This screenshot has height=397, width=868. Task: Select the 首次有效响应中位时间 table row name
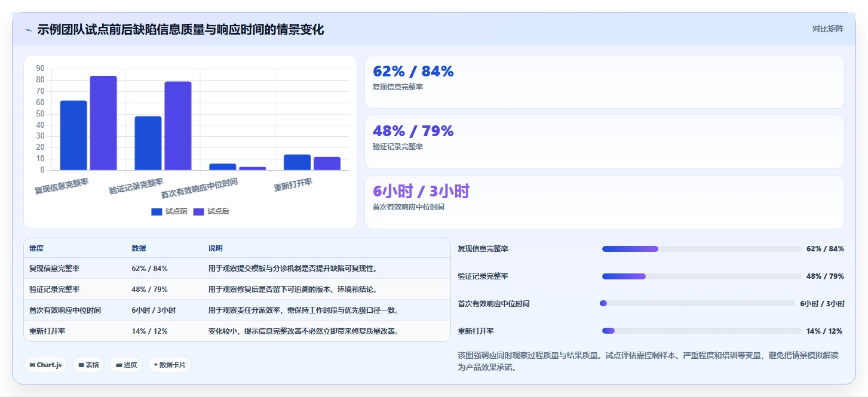[x=65, y=310]
